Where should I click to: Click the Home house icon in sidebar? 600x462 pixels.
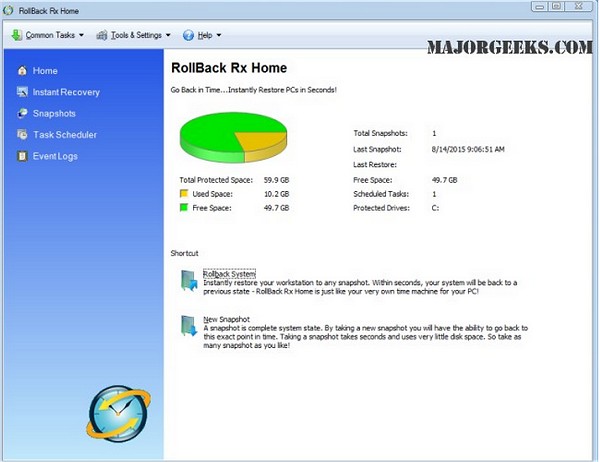22,71
